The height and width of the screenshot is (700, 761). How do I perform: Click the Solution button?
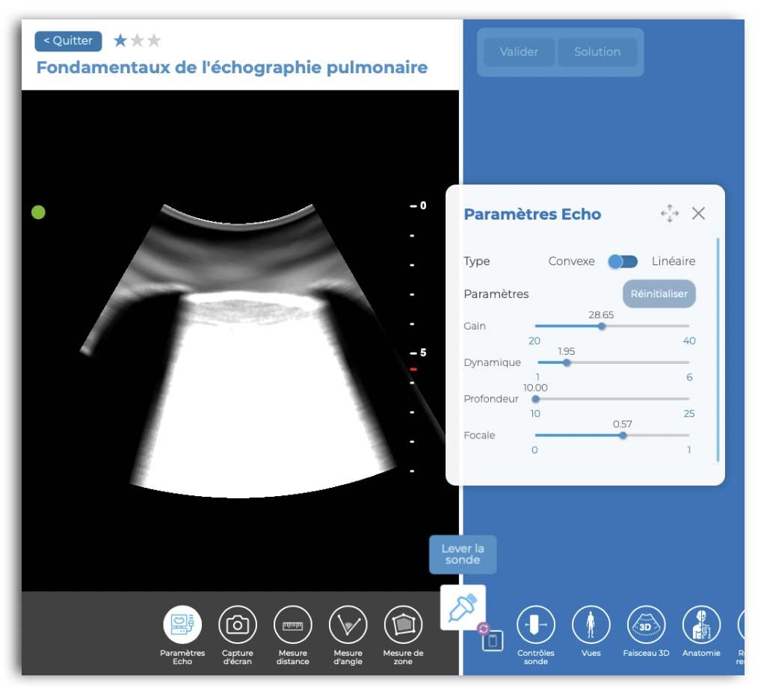pos(597,52)
